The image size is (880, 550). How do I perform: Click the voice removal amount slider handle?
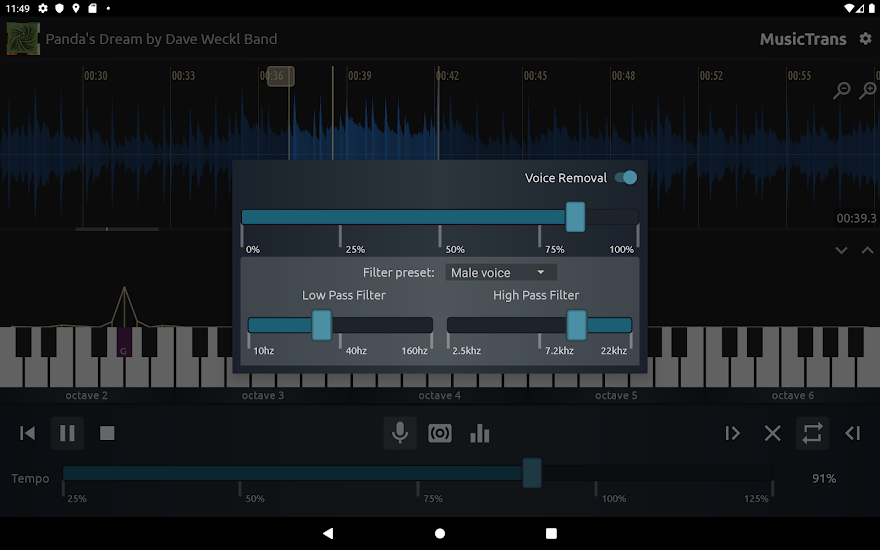575,217
